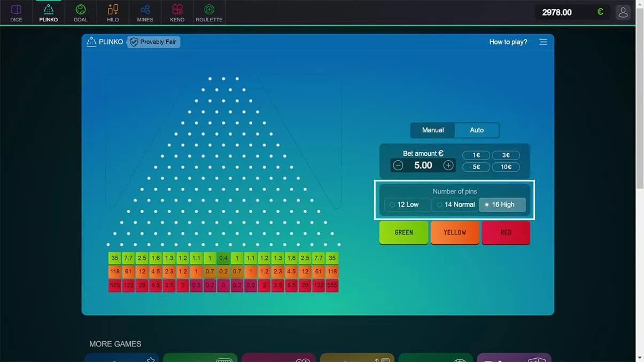Click the bet amount input field
Viewport: 644px width, 362px height.
tap(423, 165)
